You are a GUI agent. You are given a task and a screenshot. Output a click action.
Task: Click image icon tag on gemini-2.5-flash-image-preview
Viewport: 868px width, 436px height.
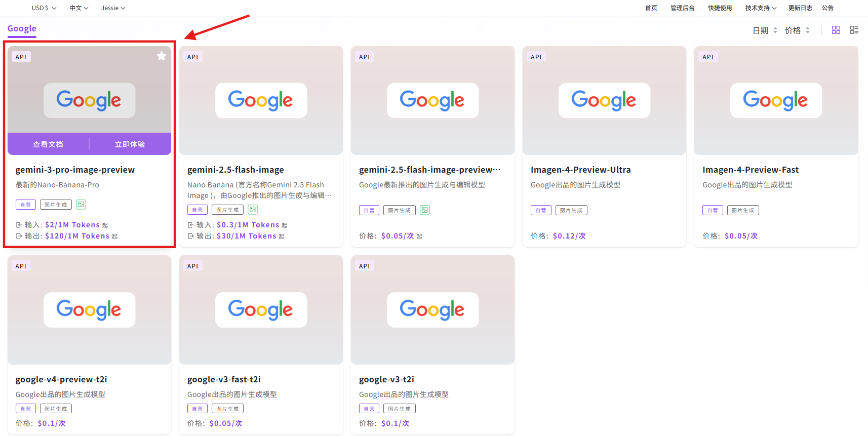point(424,210)
